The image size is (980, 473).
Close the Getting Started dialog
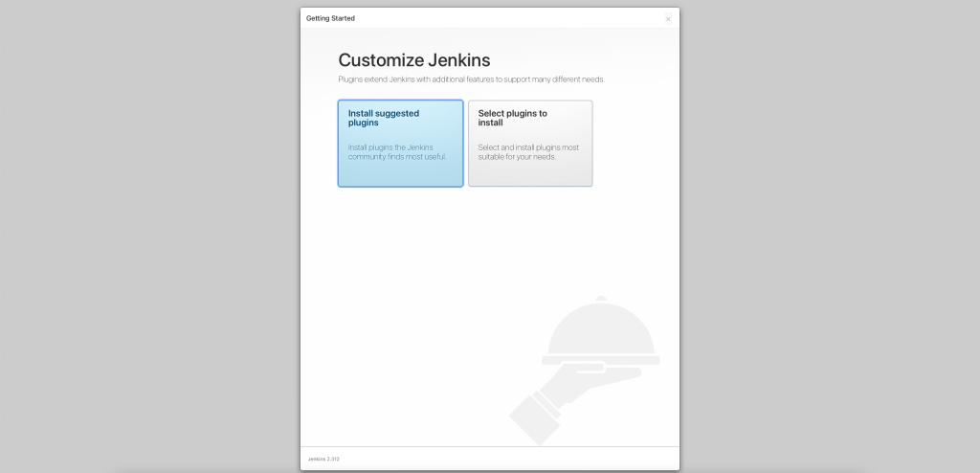668,19
